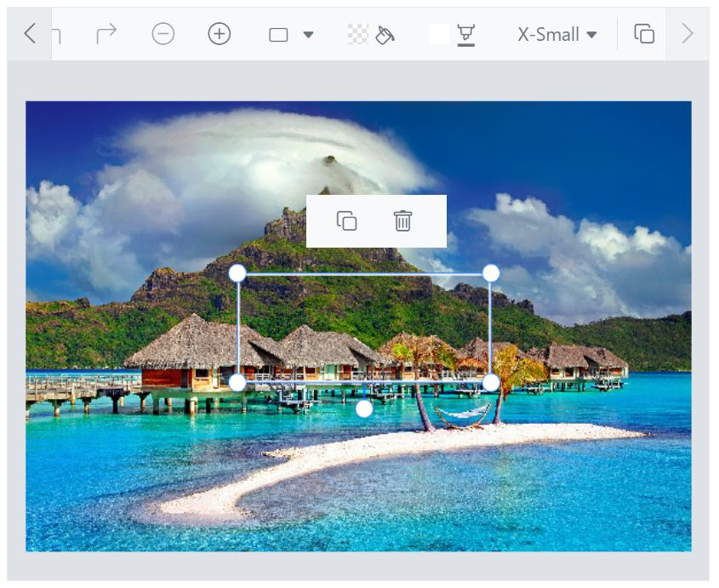Click the zoom in plus icon
The image size is (719, 588).
pyautogui.click(x=220, y=34)
